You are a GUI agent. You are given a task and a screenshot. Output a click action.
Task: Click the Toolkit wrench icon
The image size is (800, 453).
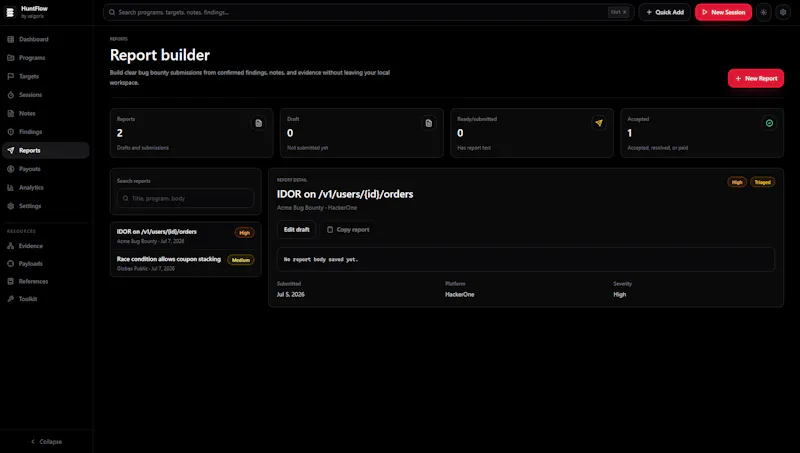(11, 299)
